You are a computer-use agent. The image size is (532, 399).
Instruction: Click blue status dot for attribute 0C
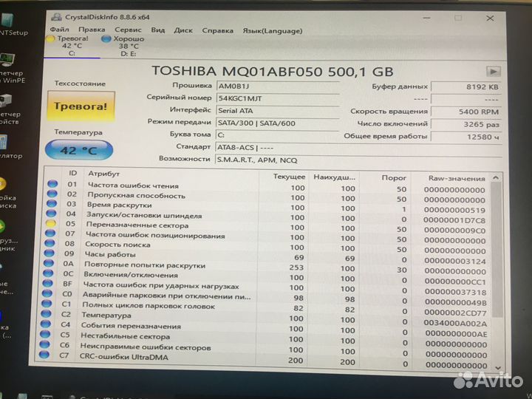pyautogui.click(x=48, y=273)
